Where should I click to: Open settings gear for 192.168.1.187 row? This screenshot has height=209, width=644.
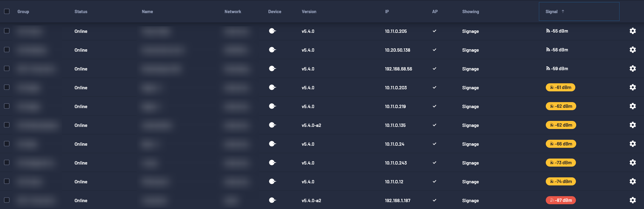click(632, 200)
